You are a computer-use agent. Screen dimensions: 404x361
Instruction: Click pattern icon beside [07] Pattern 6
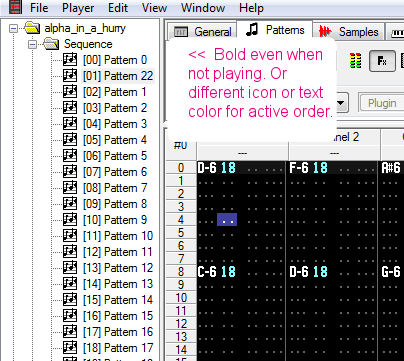click(x=70, y=171)
